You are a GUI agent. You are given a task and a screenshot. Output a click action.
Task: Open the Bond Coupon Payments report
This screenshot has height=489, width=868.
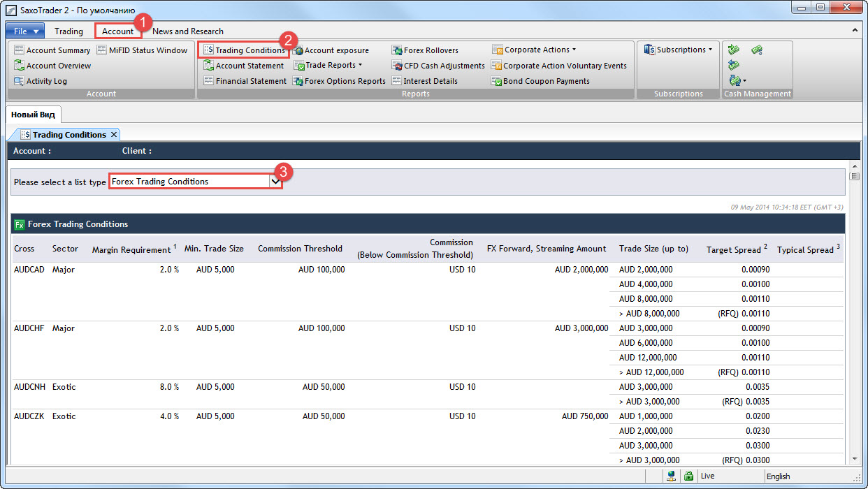click(x=541, y=81)
